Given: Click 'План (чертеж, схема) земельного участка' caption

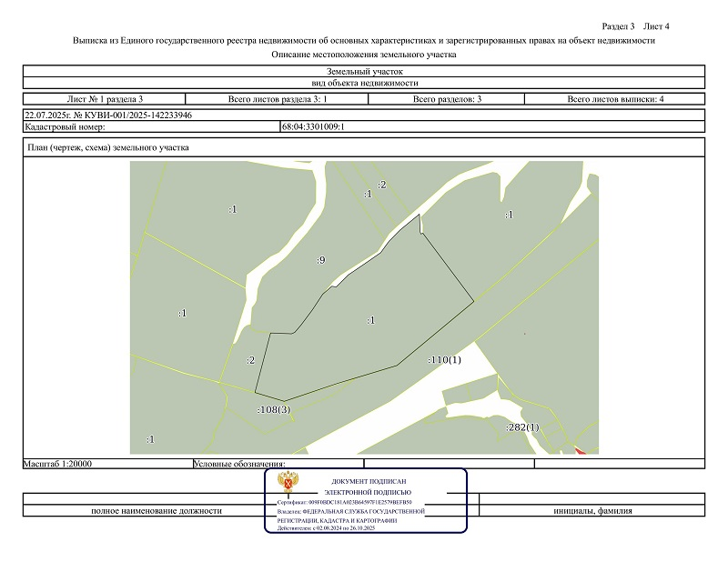Looking at the screenshot, I should [x=108, y=148].
